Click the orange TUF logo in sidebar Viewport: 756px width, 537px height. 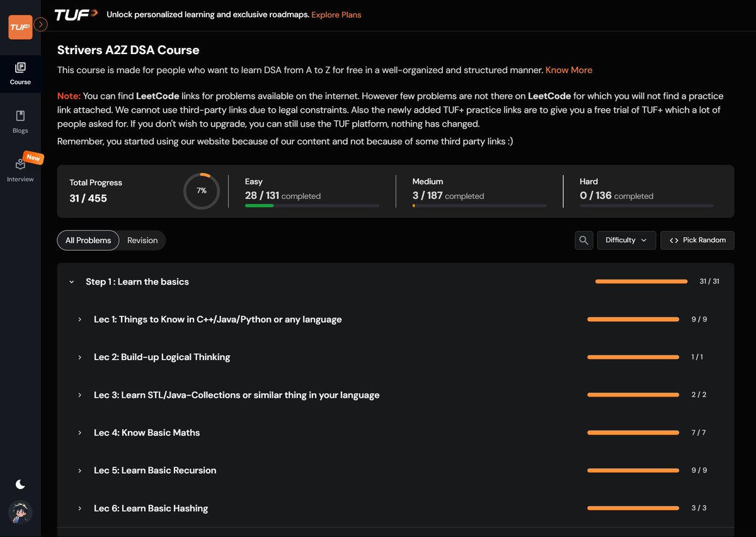pyautogui.click(x=20, y=27)
